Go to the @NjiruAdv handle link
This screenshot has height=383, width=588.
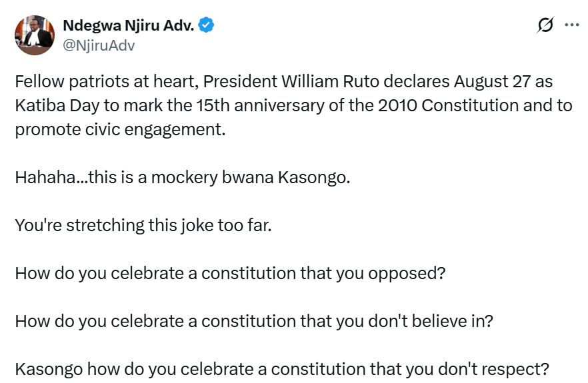[100, 45]
